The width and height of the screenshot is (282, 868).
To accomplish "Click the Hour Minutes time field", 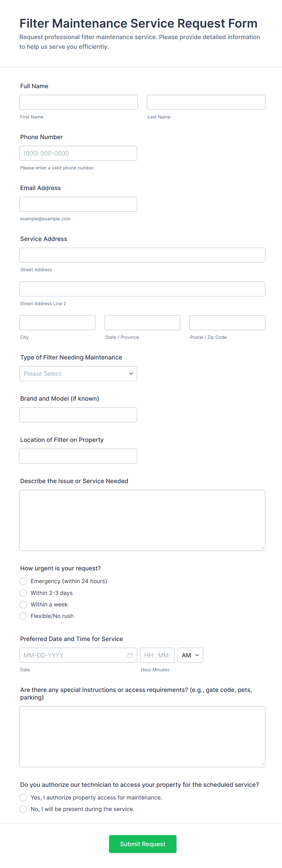I will click(x=157, y=655).
